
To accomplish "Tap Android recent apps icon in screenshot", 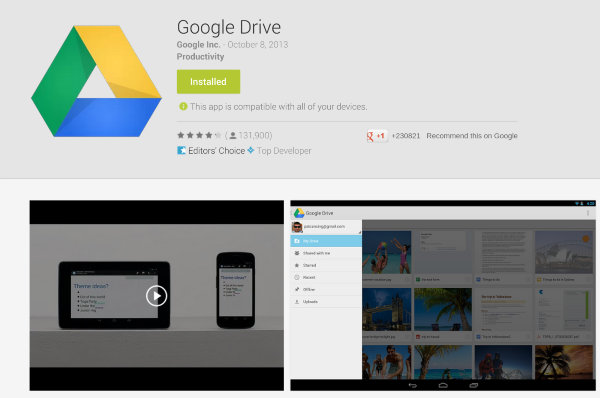I will point(474,385).
